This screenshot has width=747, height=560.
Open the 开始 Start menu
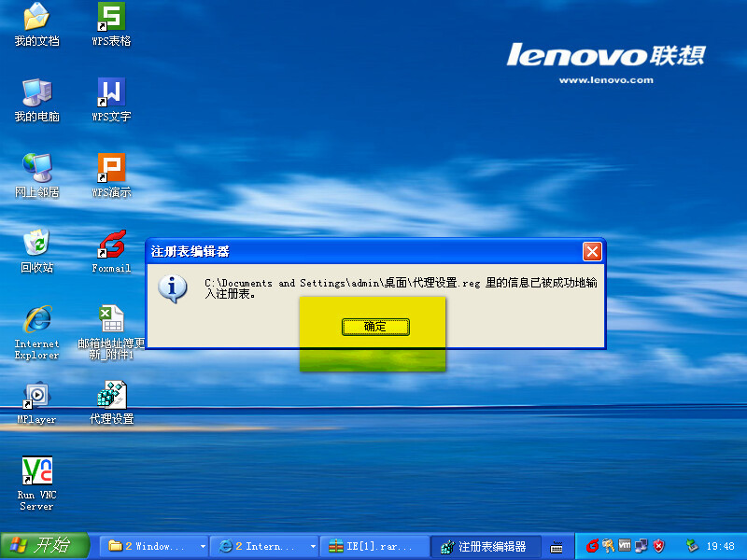45,546
